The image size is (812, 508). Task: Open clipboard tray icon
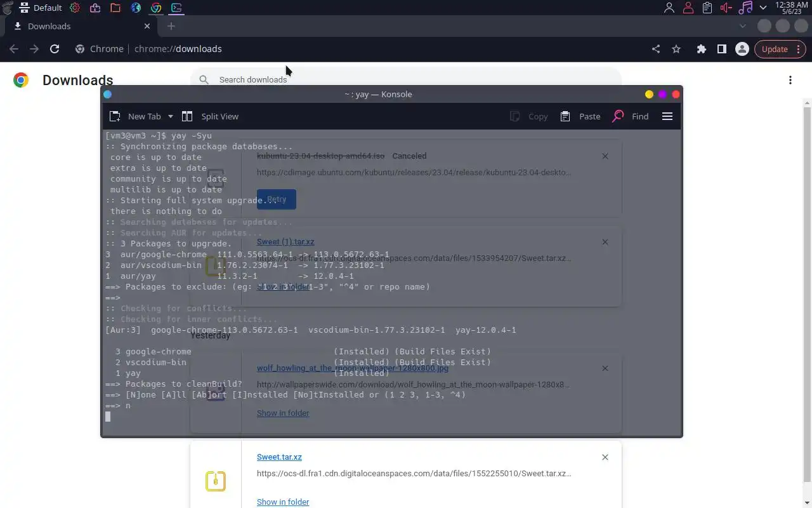[x=707, y=8]
